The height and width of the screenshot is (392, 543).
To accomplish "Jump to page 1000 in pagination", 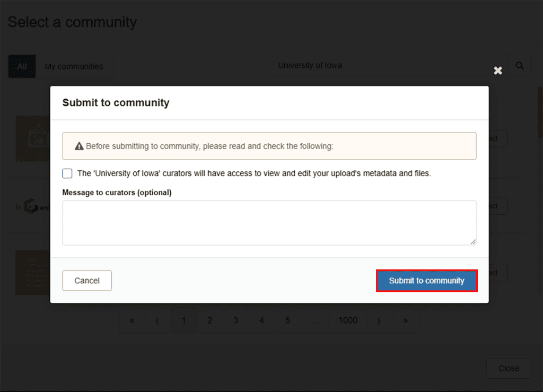I will [x=348, y=321].
